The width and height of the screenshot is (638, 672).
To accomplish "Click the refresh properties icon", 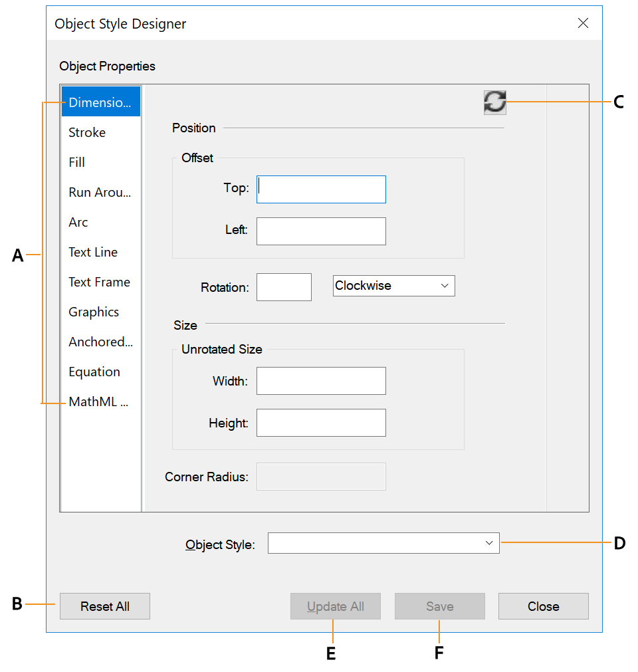I will click(x=494, y=103).
